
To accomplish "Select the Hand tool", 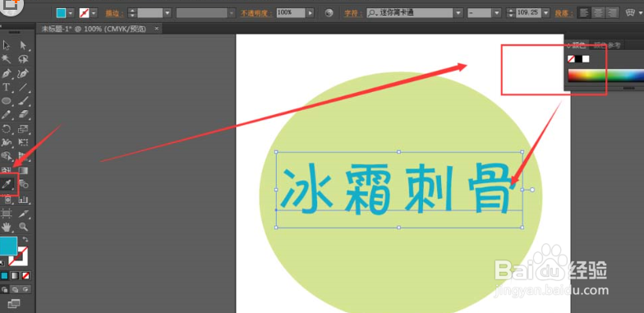I will click(7, 227).
